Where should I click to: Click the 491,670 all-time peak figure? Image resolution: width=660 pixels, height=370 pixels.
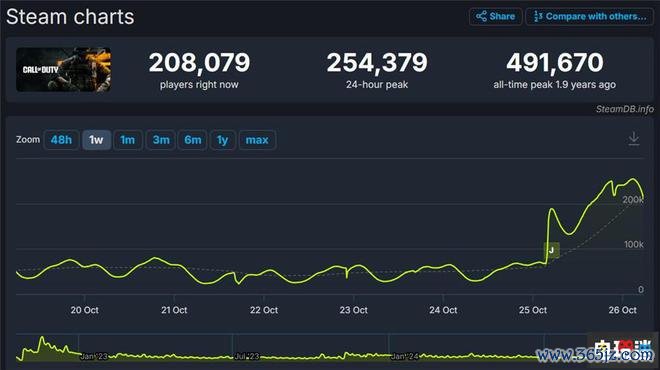(555, 62)
